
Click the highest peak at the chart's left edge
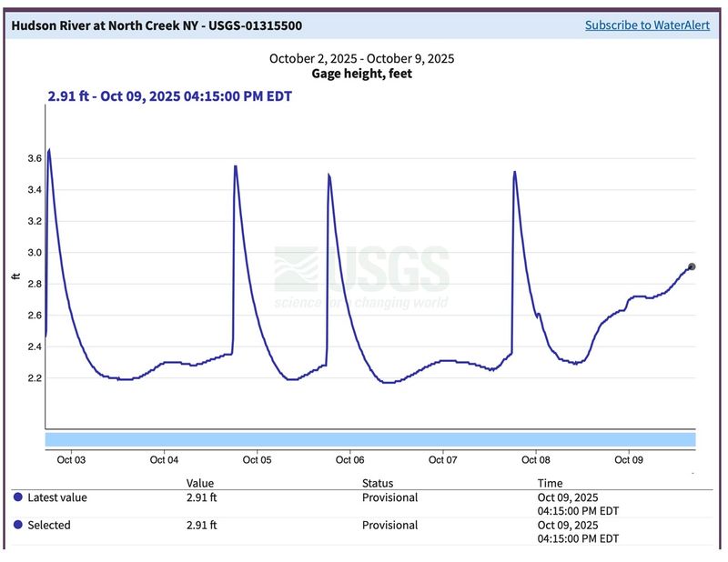[49, 150]
